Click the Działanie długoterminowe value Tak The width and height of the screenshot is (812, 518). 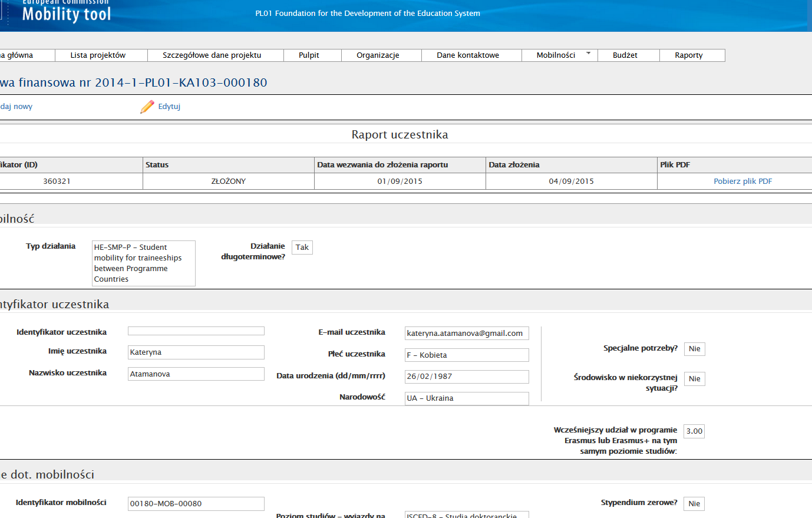[302, 248]
